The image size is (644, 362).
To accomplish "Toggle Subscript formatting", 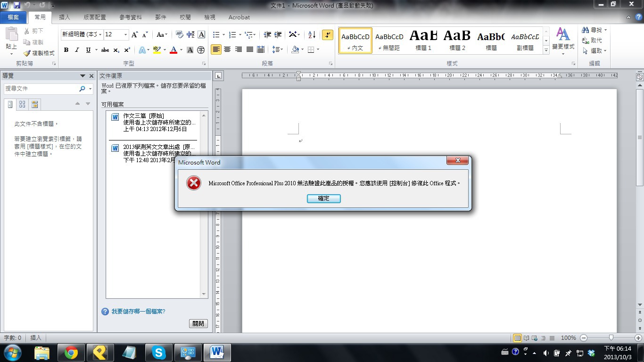I will coord(116,49).
